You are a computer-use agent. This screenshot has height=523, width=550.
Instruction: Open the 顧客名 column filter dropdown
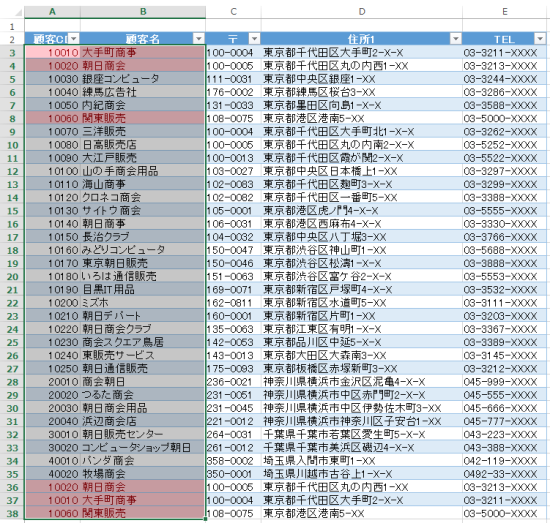tap(199, 38)
